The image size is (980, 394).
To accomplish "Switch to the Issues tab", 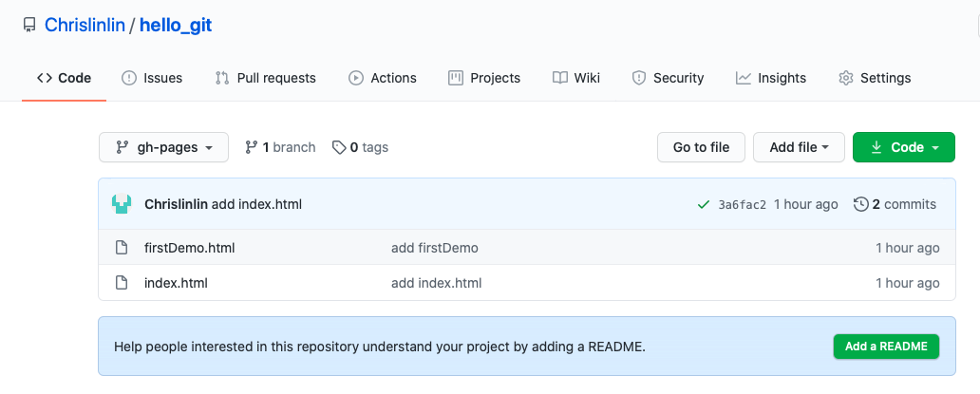I will pos(152,78).
